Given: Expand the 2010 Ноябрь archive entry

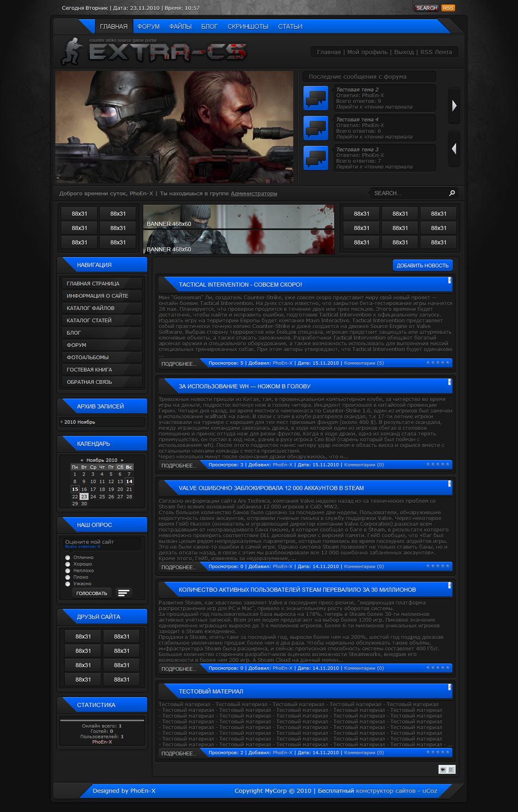Looking at the screenshot, I should pos(80,422).
